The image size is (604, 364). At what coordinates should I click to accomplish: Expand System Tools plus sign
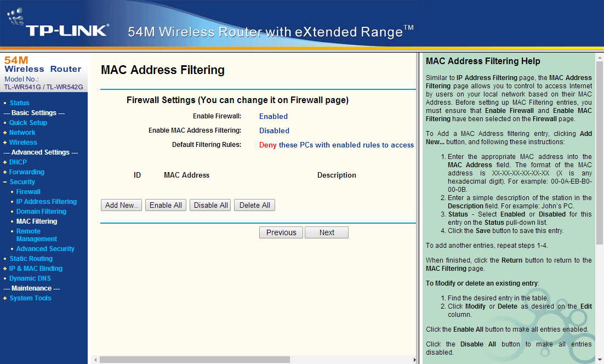point(5,298)
